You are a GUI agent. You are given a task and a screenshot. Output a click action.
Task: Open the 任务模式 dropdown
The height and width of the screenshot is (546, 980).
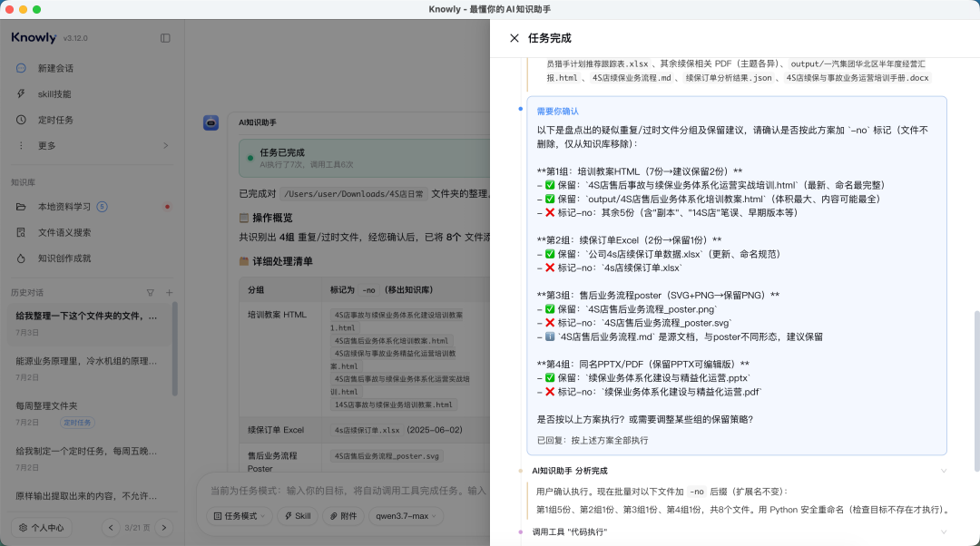click(240, 516)
